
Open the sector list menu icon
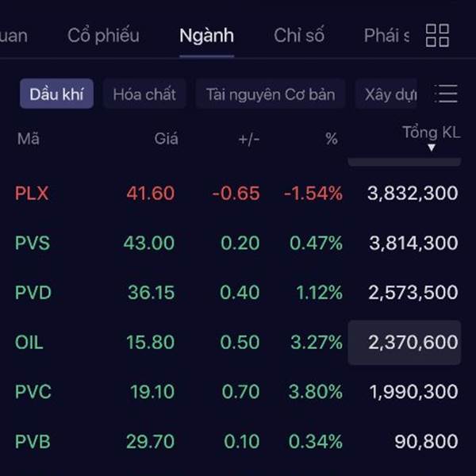(447, 94)
